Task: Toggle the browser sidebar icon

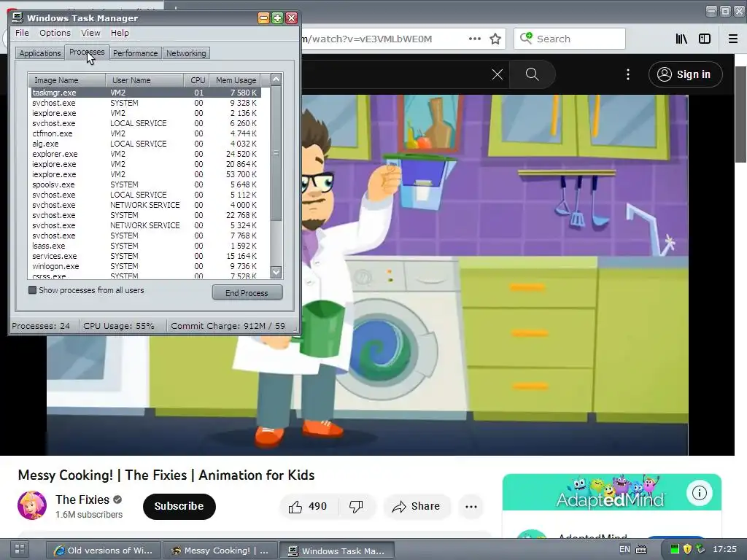Action: point(705,39)
